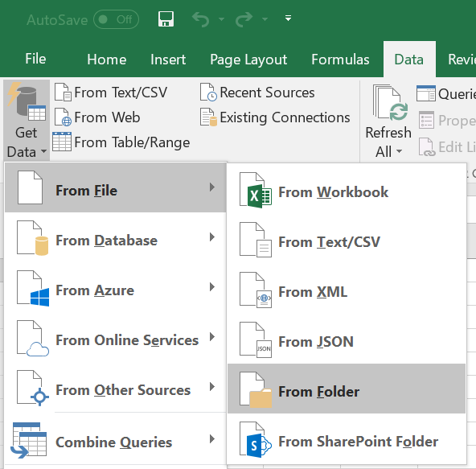Toggle the AutoSave switch
Viewport: 476px width, 469px height.
pyautogui.click(x=117, y=19)
